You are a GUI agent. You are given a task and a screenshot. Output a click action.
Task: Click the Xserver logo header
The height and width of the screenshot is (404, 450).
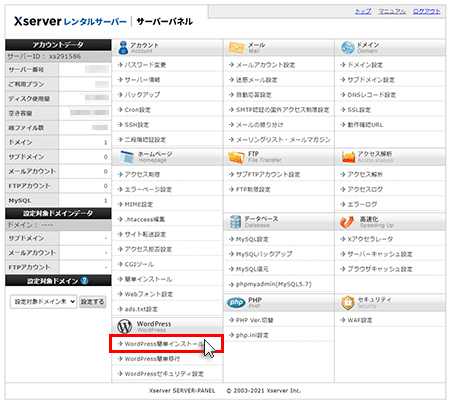pos(103,22)
